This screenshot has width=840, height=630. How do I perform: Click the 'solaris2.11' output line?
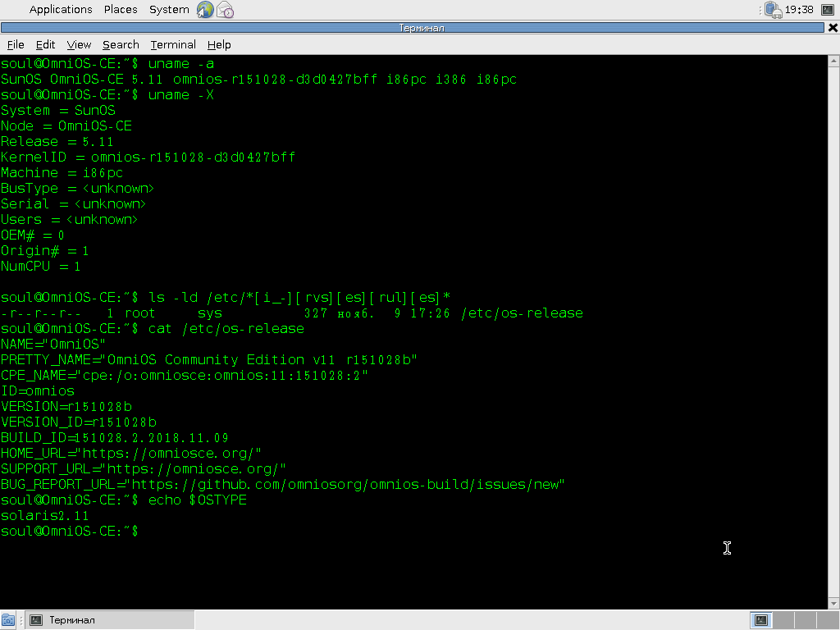(x=44, y=516)
